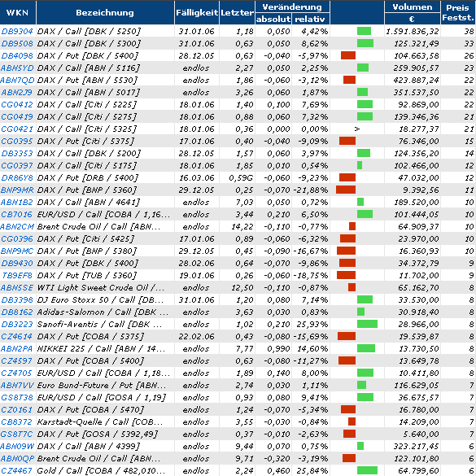Open WKN link CG0412

click(17, 104)
